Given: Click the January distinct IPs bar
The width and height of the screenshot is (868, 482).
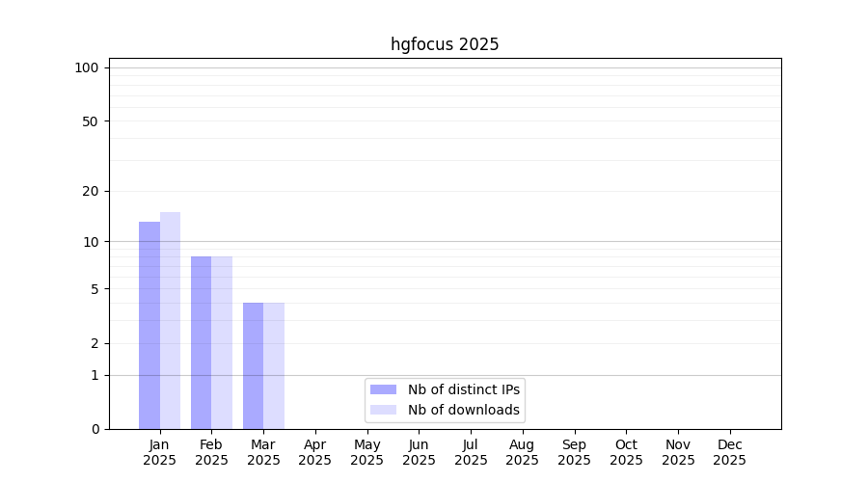Looking at the screenshot, I should (149, 325).
